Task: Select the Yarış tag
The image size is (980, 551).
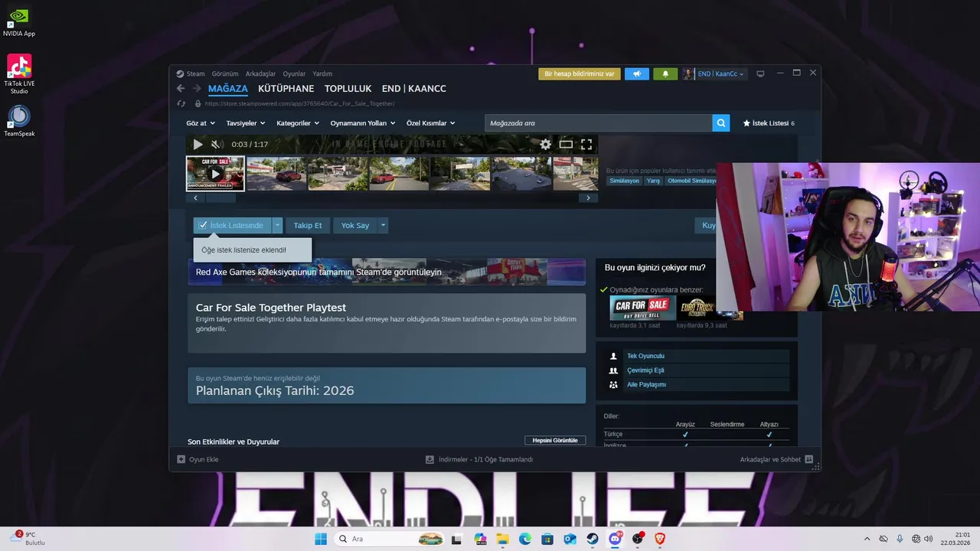Action: tap(653, 181)
